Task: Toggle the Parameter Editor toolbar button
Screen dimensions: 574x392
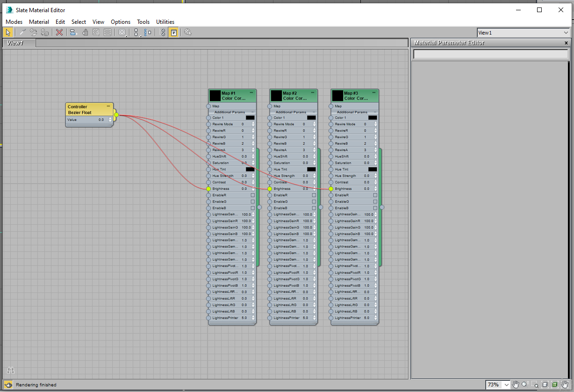Action: point(173,32)
